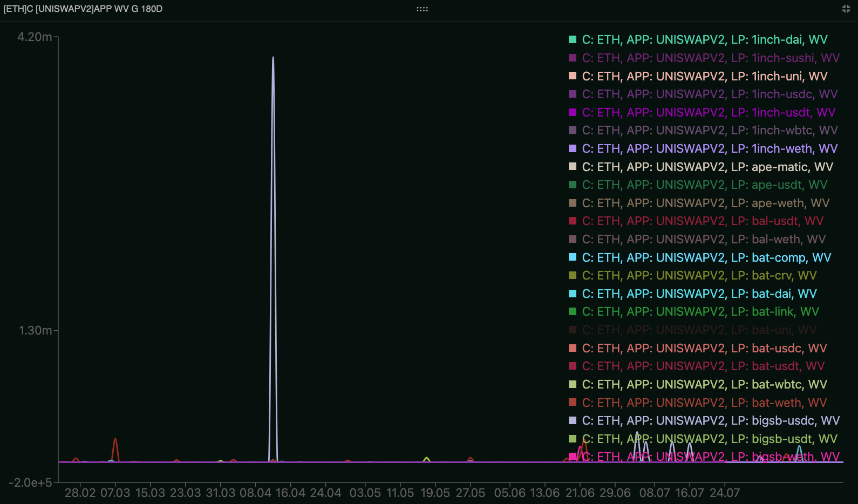Click the 1inch-dai legend color square
The image size is (858, 504).
[573, 39]
